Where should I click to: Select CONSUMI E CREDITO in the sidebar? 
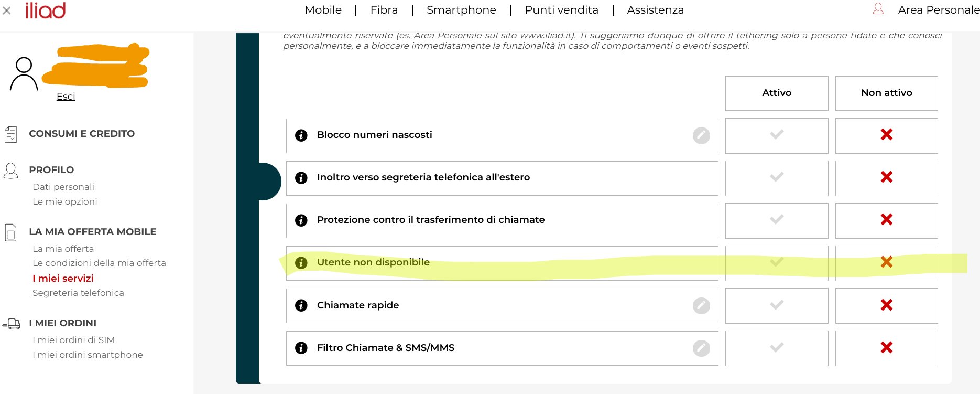click(x=82, y=134)
